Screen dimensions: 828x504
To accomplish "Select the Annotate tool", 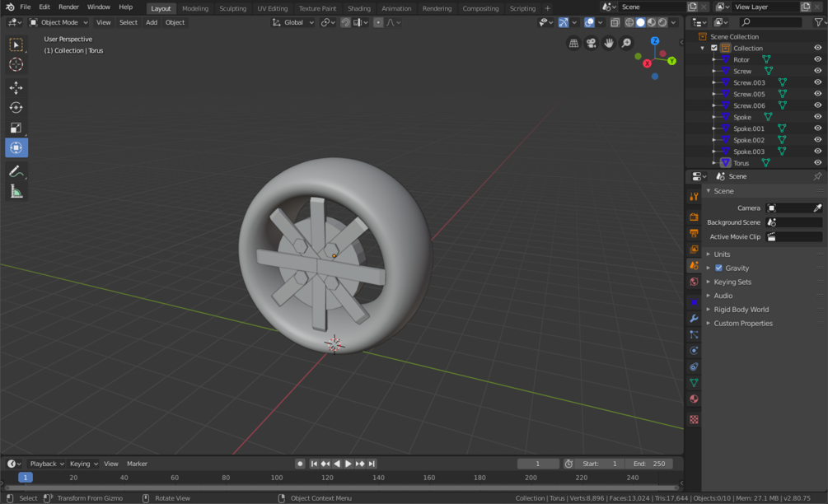I will (x=16, y=171).
